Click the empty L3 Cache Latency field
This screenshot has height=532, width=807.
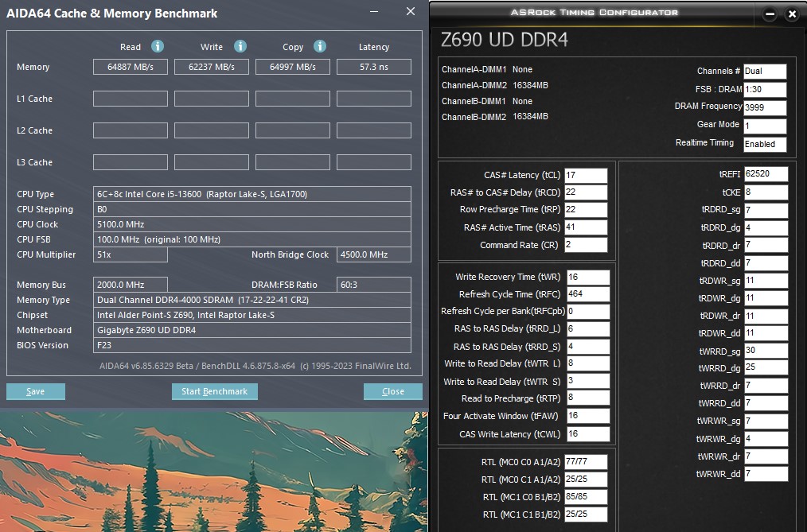tap(373, 162)
